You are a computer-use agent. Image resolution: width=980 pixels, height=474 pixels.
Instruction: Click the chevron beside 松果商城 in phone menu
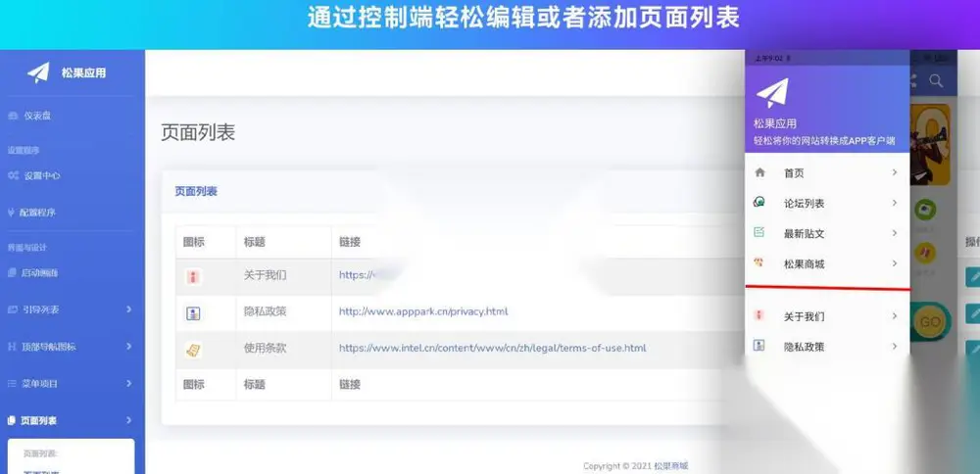click(x=895, y=263)
